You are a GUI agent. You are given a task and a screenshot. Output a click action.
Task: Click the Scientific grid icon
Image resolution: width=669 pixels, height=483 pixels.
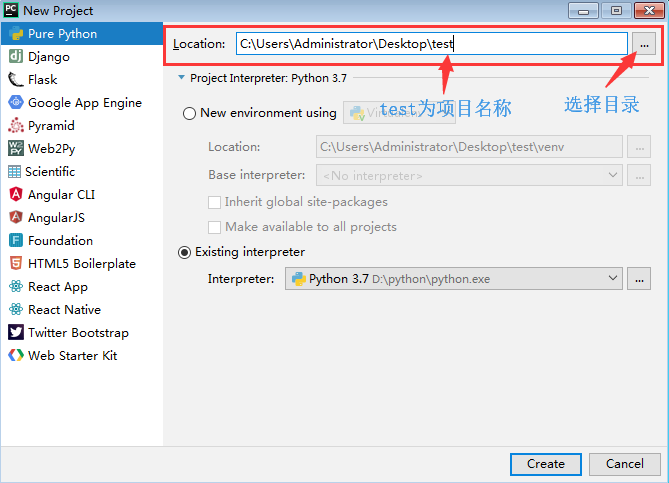pyautogui.click(x=14, y=172)
